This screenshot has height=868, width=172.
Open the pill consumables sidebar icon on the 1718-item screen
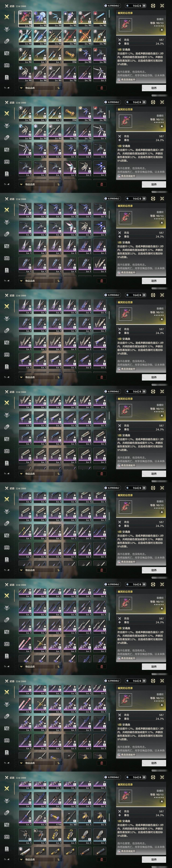(x=6, y=813)
